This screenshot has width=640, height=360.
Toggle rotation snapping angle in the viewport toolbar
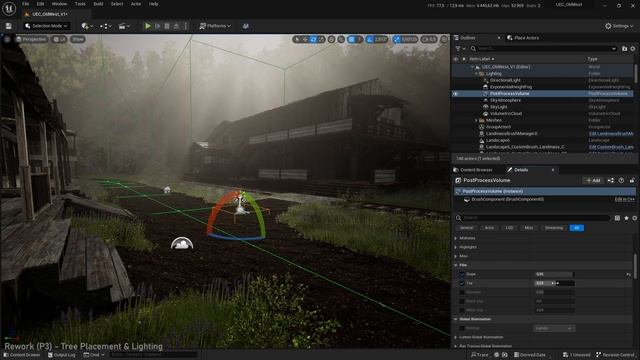coord(370,39)
